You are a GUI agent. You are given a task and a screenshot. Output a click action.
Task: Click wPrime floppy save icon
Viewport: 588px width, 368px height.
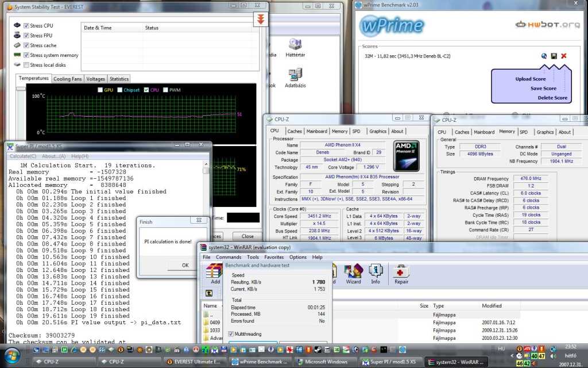[554, 56]
